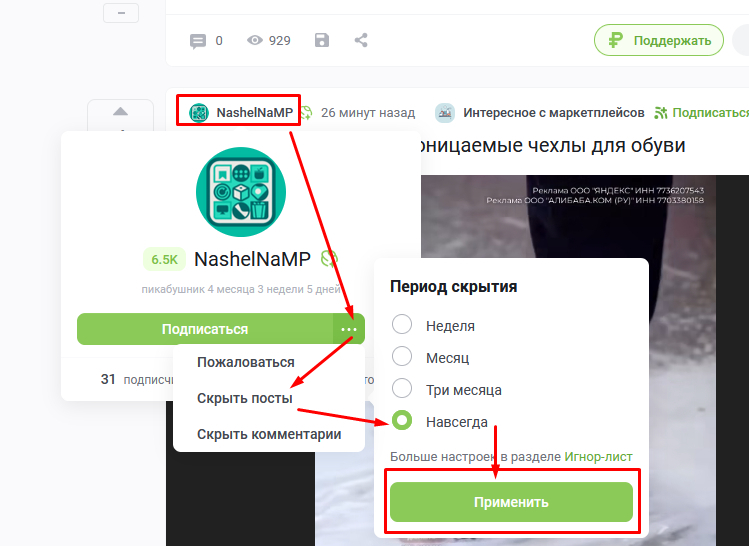Open the three-dots menu beside Подписаться
The image size is (749, 546).
pyautogui.click(x=349, y=329)
